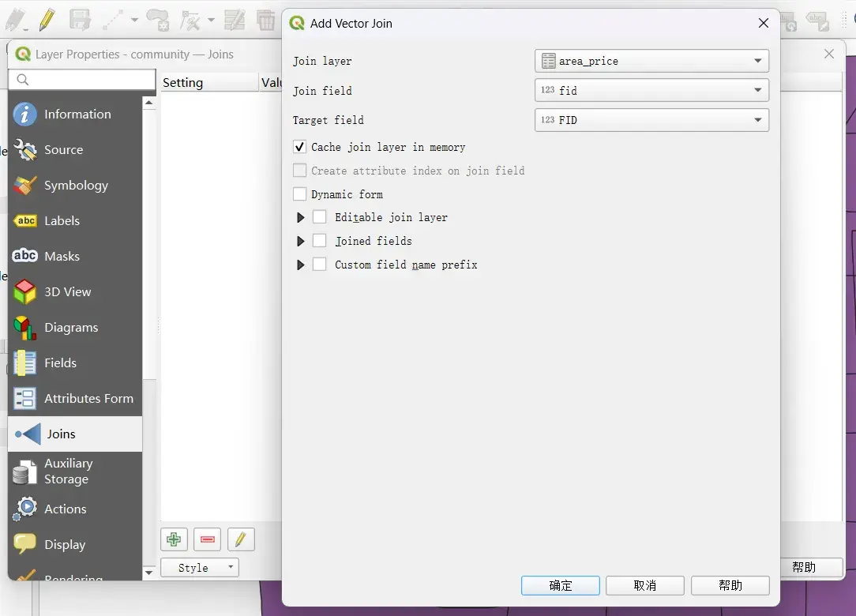
Task: Enable the Editable join layer checkbox
Action: [319, 217]
